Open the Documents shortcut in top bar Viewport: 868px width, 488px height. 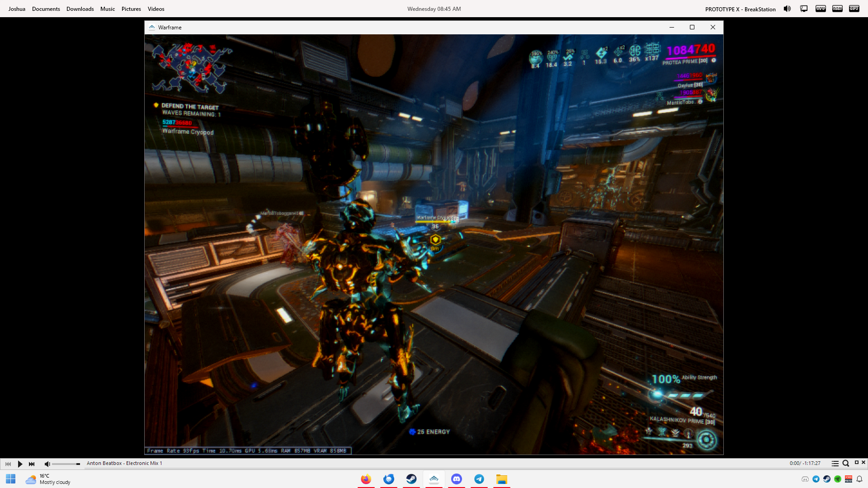click(46, 9)
